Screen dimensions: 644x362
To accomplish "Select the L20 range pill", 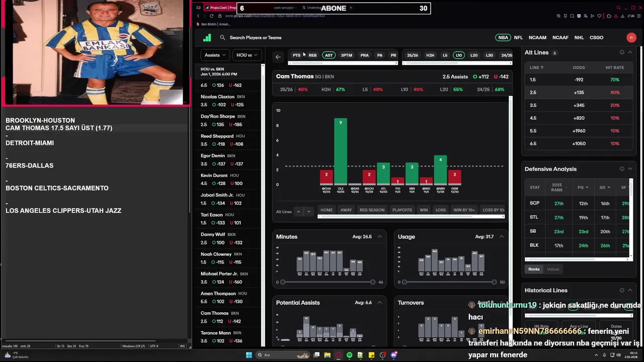I will point(474,55).
